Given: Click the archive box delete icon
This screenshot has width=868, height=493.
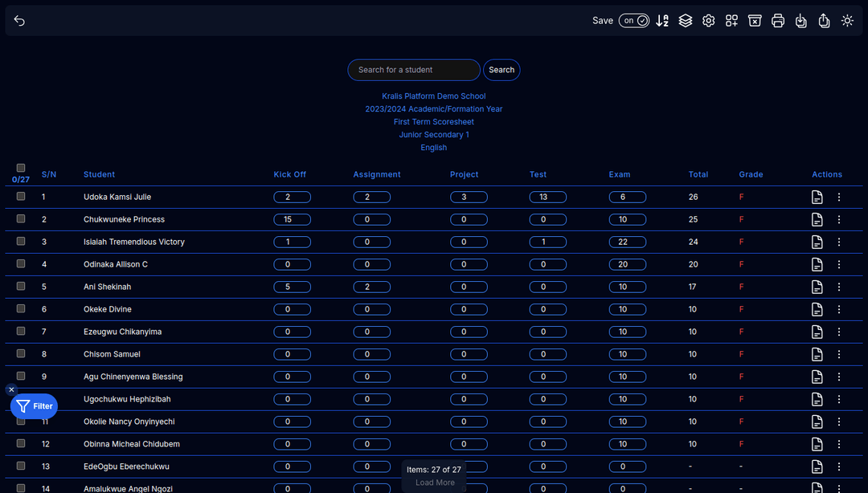Looking at the screenshot, I should pyautogui.click(x=755, y=21).
